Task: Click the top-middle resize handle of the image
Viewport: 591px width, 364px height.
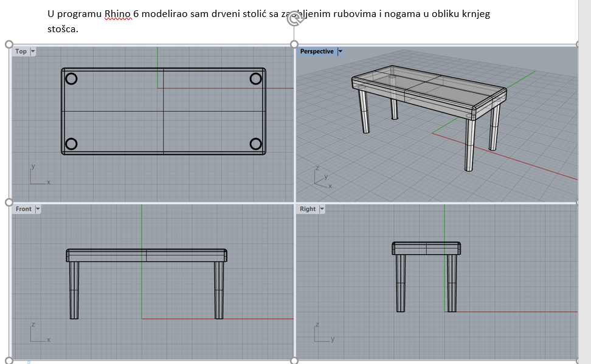Action: click(294, 44)
